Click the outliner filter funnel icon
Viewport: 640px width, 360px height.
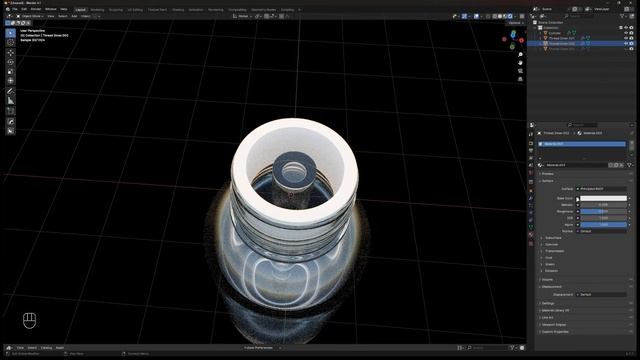[x=622, y=16]
